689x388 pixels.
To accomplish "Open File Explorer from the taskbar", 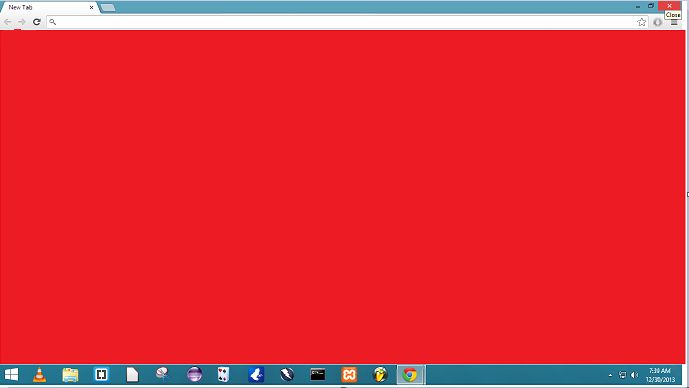I will click(70, 375).
